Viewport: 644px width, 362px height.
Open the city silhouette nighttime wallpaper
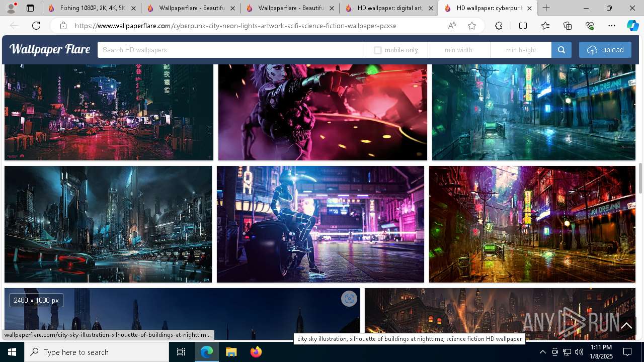(182, 314)
